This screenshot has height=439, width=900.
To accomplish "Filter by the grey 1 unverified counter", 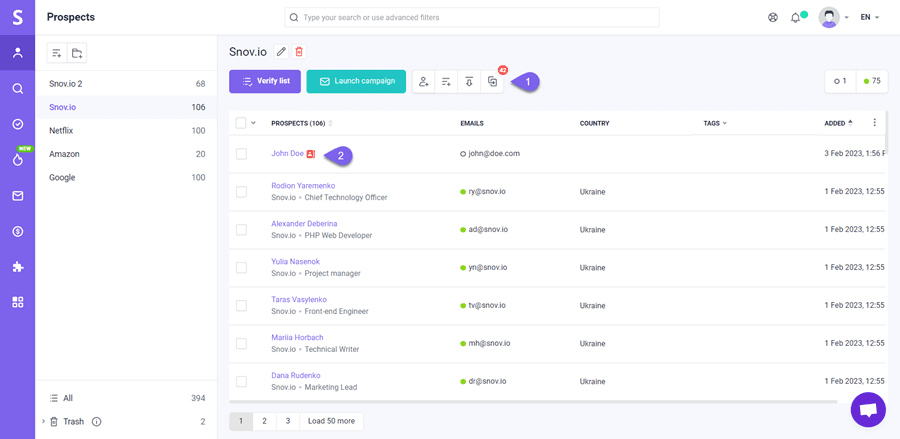I will point(840,81).
